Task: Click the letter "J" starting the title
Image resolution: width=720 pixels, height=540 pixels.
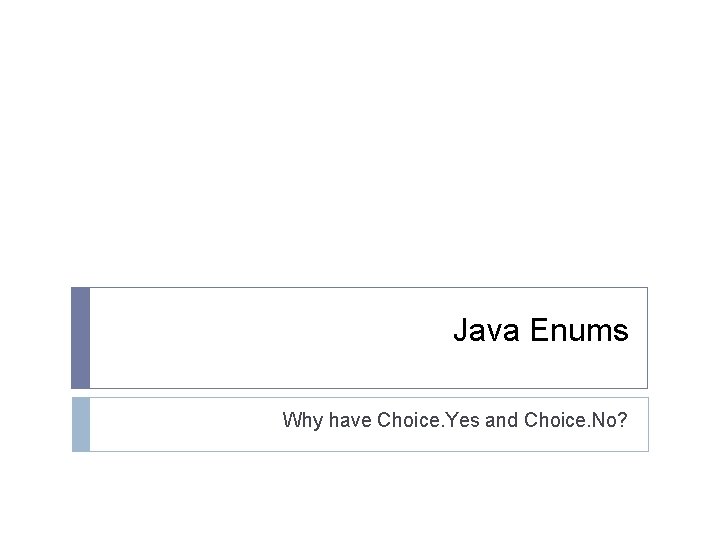Action: point(461,330)
